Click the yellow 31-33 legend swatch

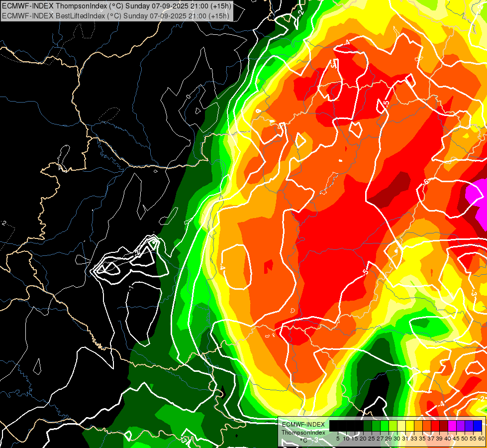click(410, 426)
